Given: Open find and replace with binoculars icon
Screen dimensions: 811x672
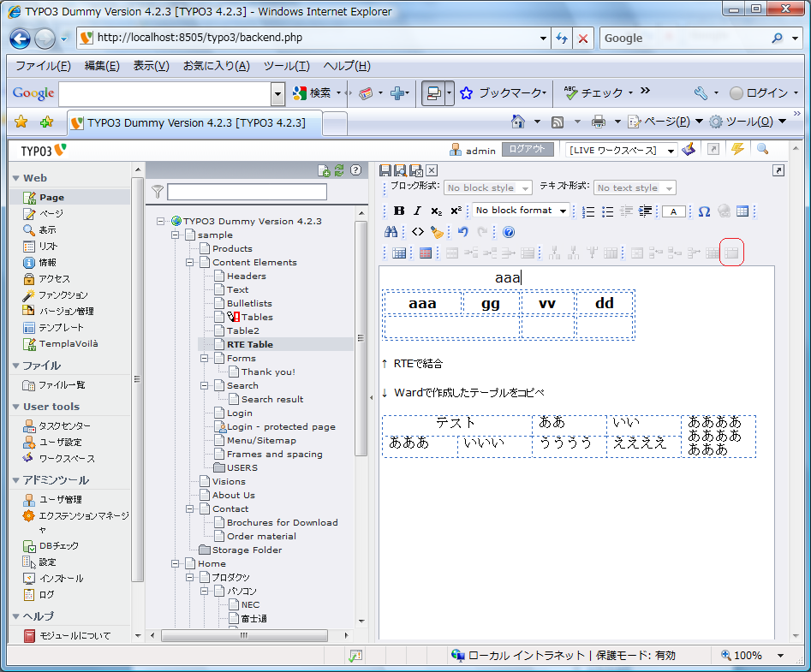Looking at the screenshot, I should tap(391, 232).
